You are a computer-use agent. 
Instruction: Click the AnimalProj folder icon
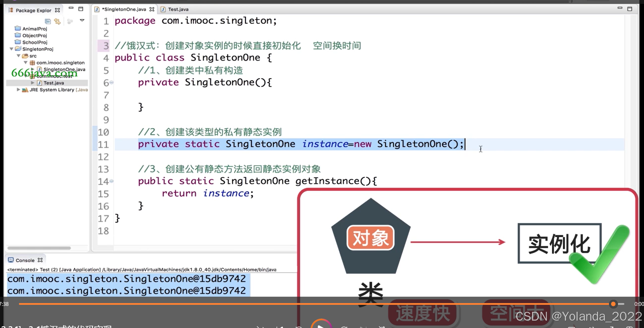coord(18,28)
